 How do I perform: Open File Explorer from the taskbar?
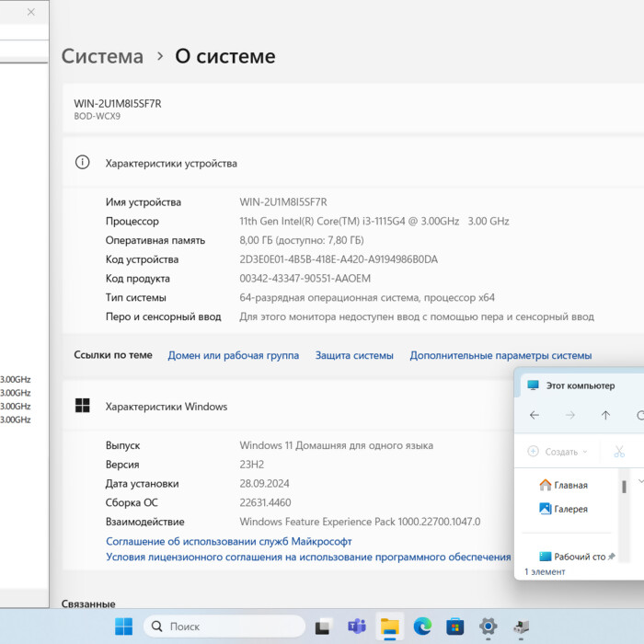point(389,627)
